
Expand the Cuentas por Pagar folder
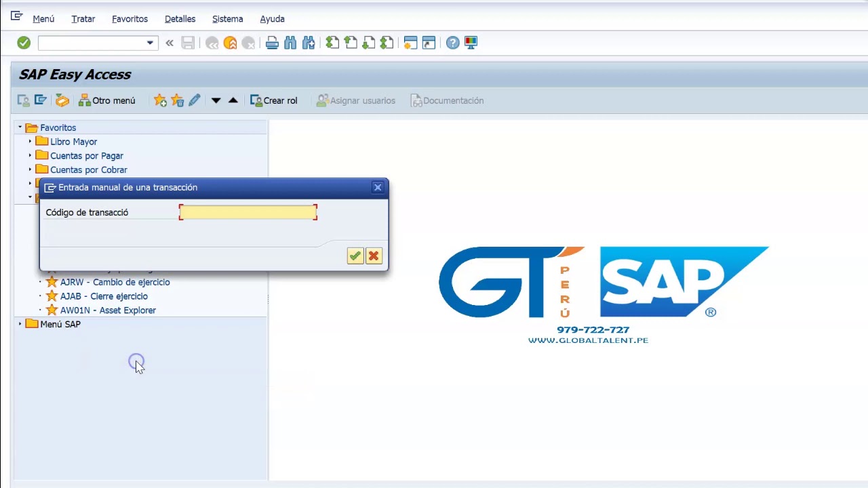coord(30,155)
